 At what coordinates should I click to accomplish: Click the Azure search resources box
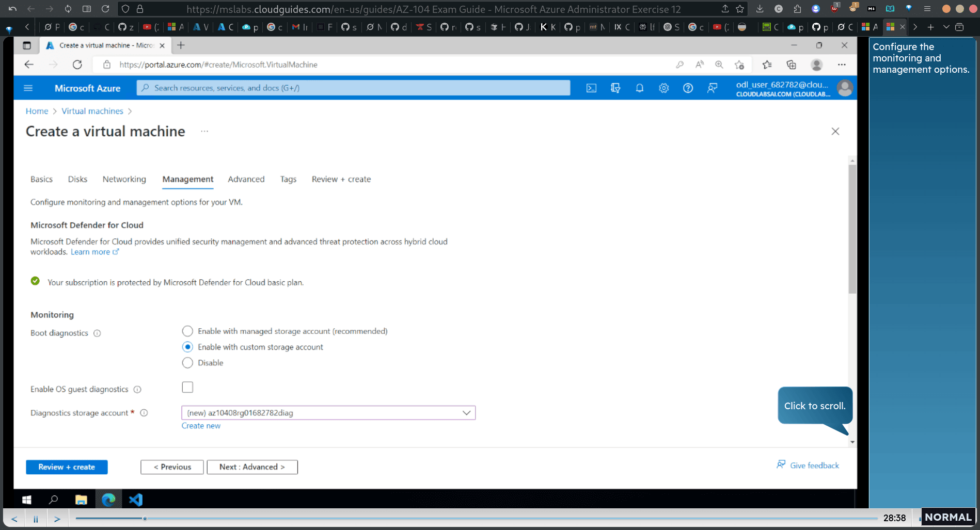point(354,88)
